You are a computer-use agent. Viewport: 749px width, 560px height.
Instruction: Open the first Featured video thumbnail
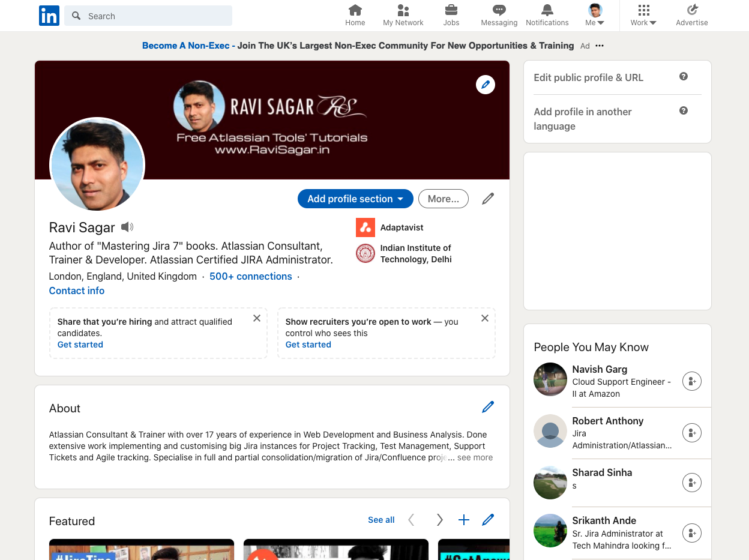pyautogui.click(x=142, y=549)
